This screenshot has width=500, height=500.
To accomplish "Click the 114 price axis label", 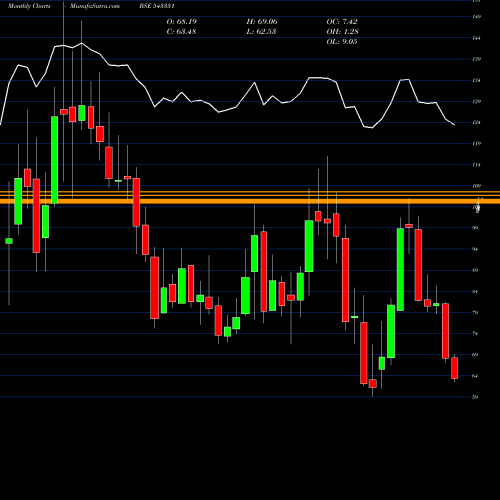I will point(477,165).
